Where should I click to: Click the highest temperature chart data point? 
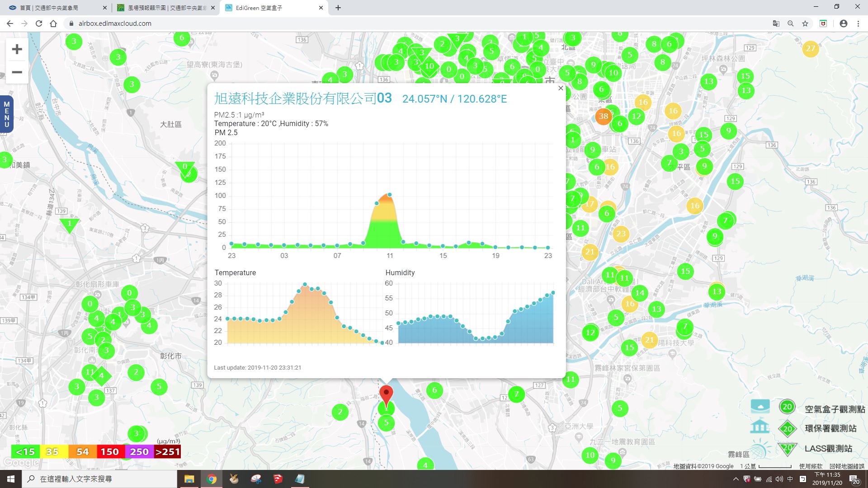click(305, 285)
